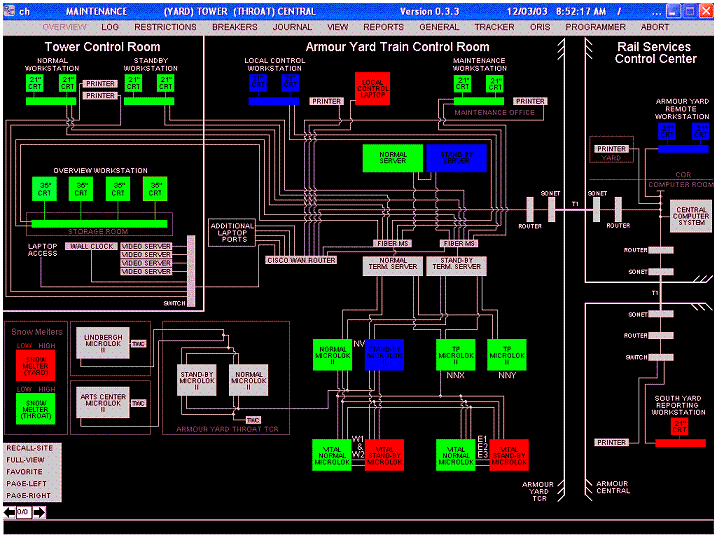Select the blue Stand-By Server block
This screenshot has width=717, height=538.
[456, 158]
